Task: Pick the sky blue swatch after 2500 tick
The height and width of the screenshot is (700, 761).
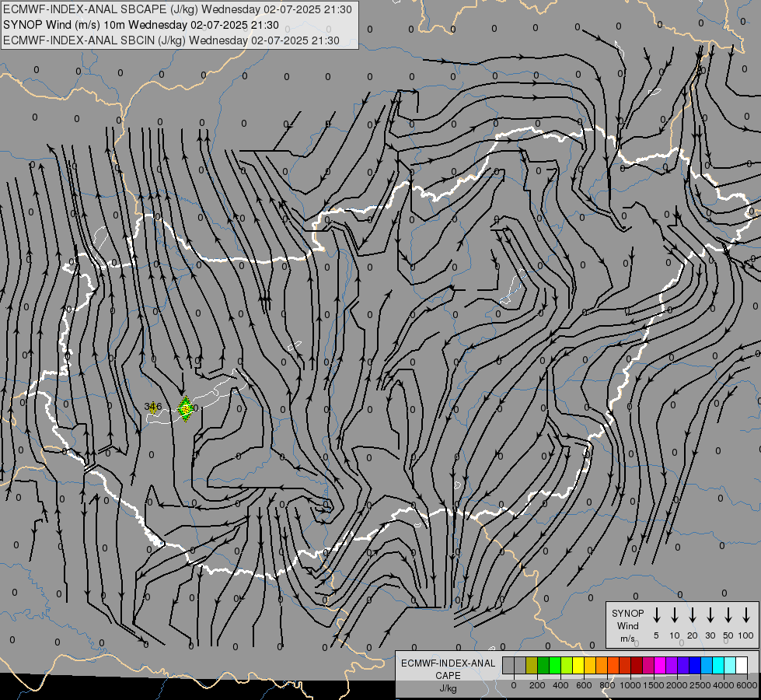Action: [707, 665]
